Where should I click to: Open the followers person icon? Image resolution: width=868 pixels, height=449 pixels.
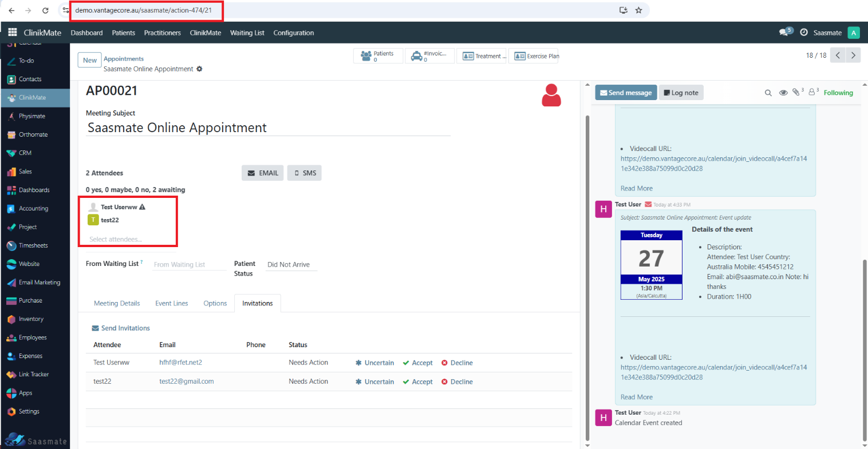click(812, 93)
